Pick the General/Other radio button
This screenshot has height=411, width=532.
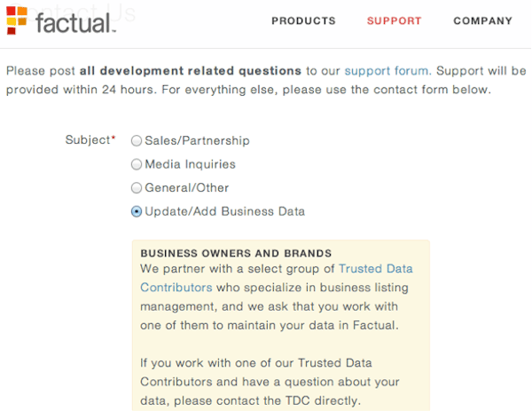click(x=137, y=188)
